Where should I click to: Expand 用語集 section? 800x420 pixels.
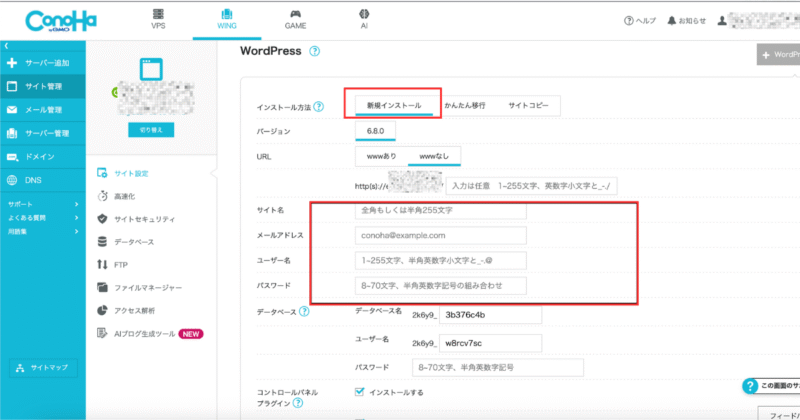[x=43, y=232]
